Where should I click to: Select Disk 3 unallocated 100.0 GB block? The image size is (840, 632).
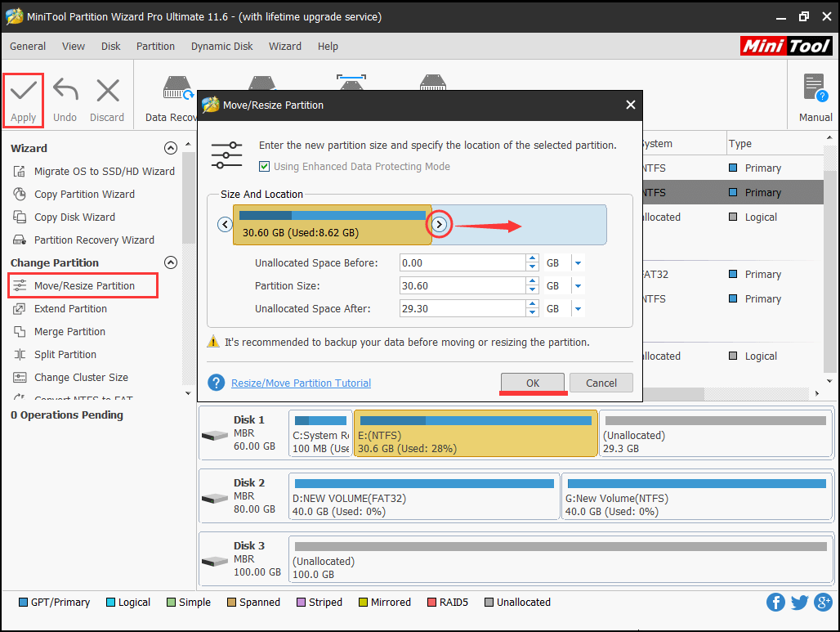(561, 559)
